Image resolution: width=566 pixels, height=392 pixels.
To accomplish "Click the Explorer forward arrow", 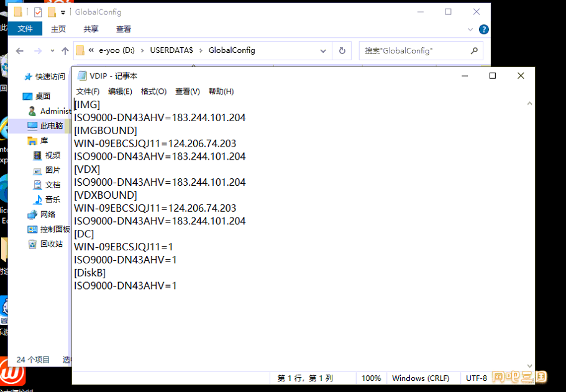I will [38, 51].
